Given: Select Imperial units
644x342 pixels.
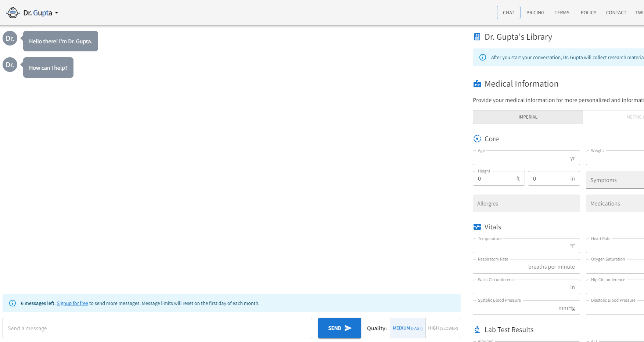Looking at the screenshot, I should pos(528,117).
